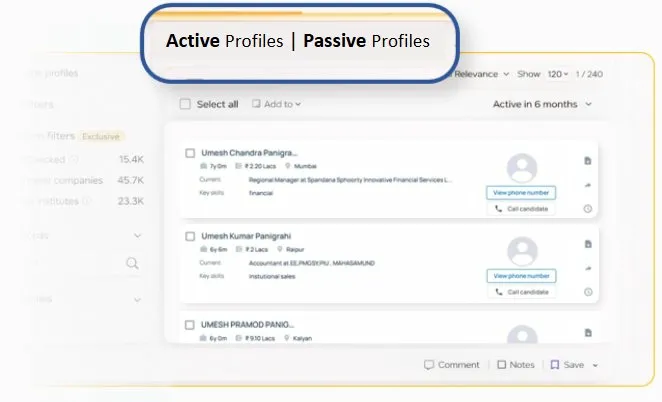Open activity clock icon for Umesh Kumar
This screenshot has width=662, height=402.
tap(588, 292)
